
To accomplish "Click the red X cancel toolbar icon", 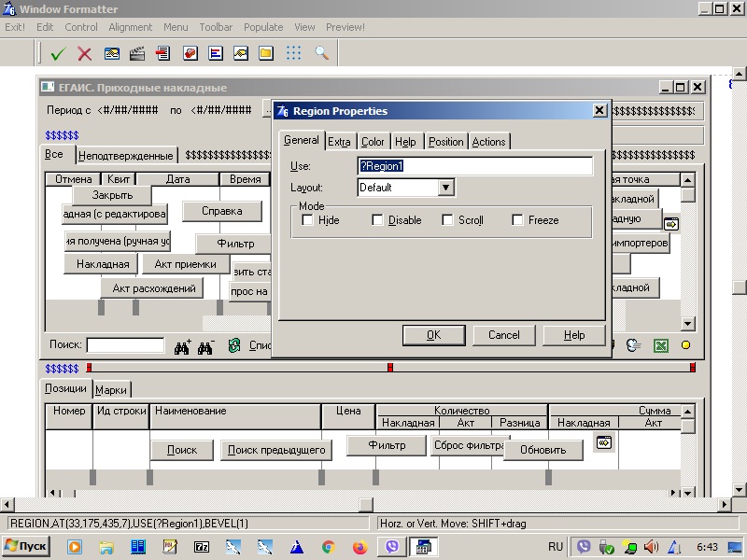I will click(x=84, y=53).
